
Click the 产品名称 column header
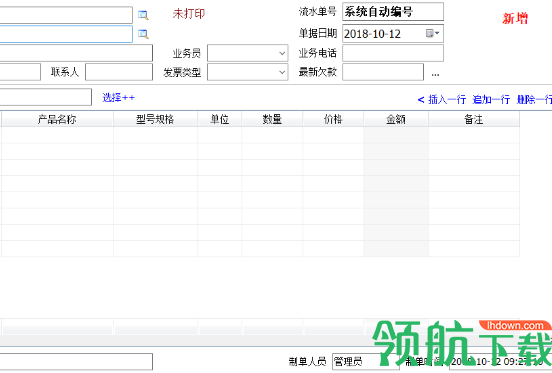pos(57,119)
